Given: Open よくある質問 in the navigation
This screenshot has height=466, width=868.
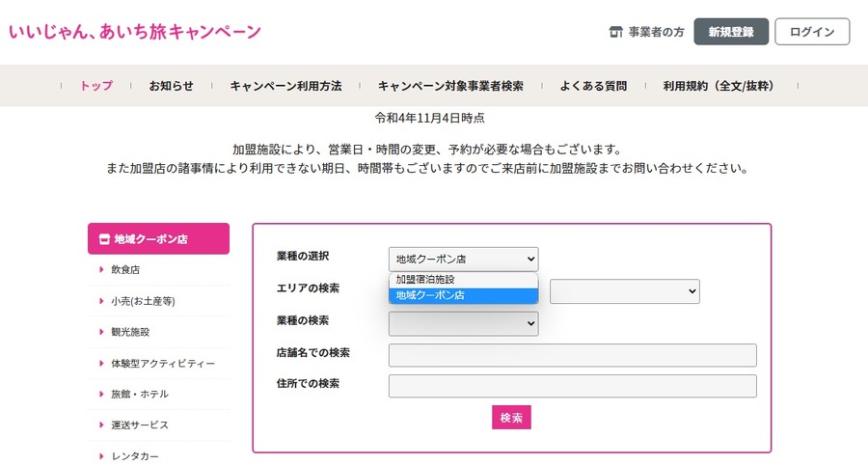Looking at the screenshot, I should 593,86.
